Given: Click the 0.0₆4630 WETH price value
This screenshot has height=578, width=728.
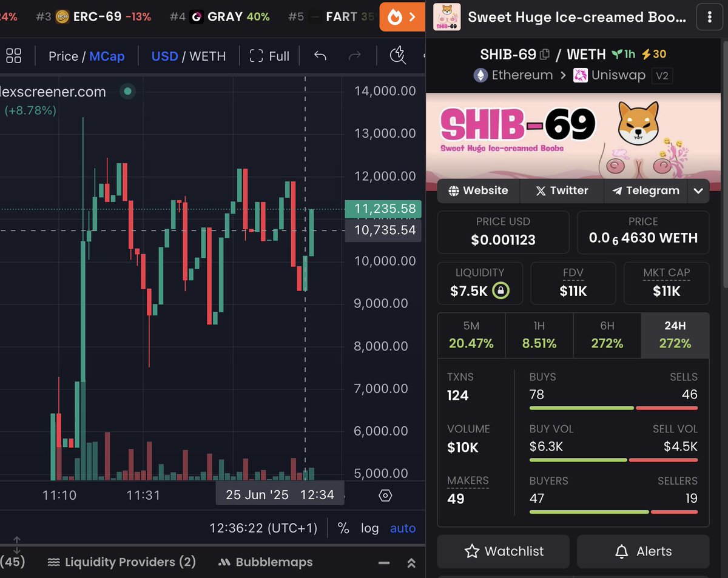Looking at the screenshot, I should pyautogui.click(x=643, y=238).
